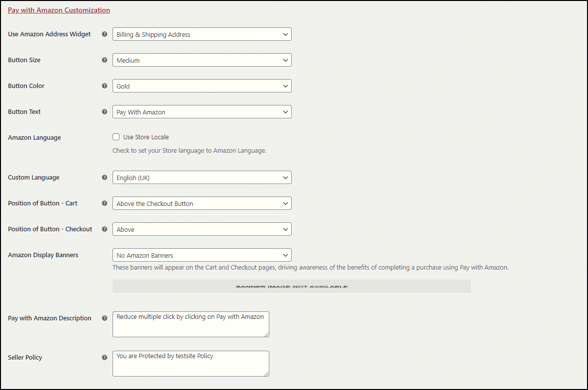Click the Button Size field label
The image size is (588, 390).
point(24,60)
